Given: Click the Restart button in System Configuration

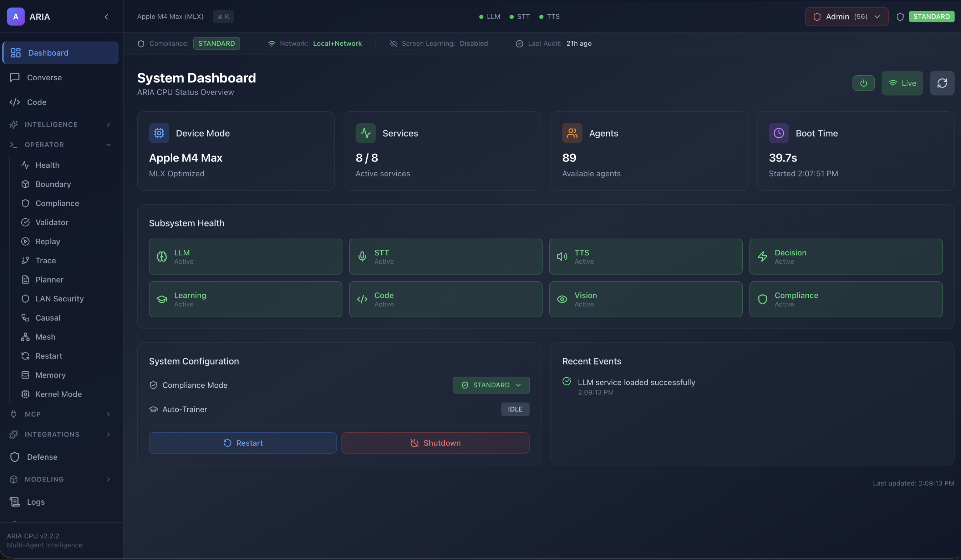Looking at the screenshot, I should (243, 443).
